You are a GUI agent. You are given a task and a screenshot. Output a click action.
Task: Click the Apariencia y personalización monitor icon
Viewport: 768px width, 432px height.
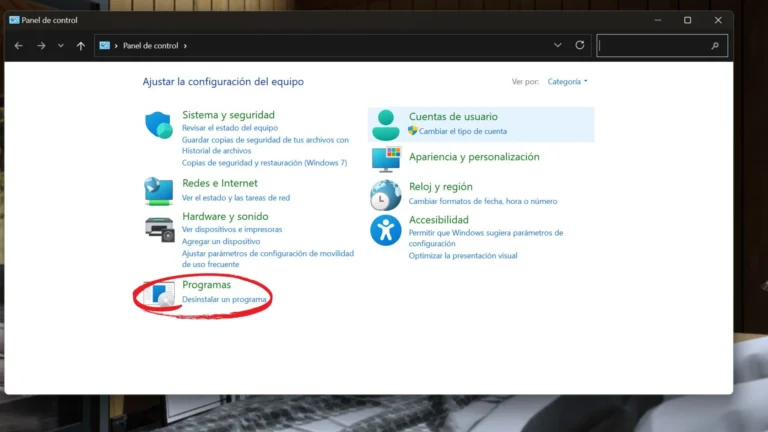(385, 159)
